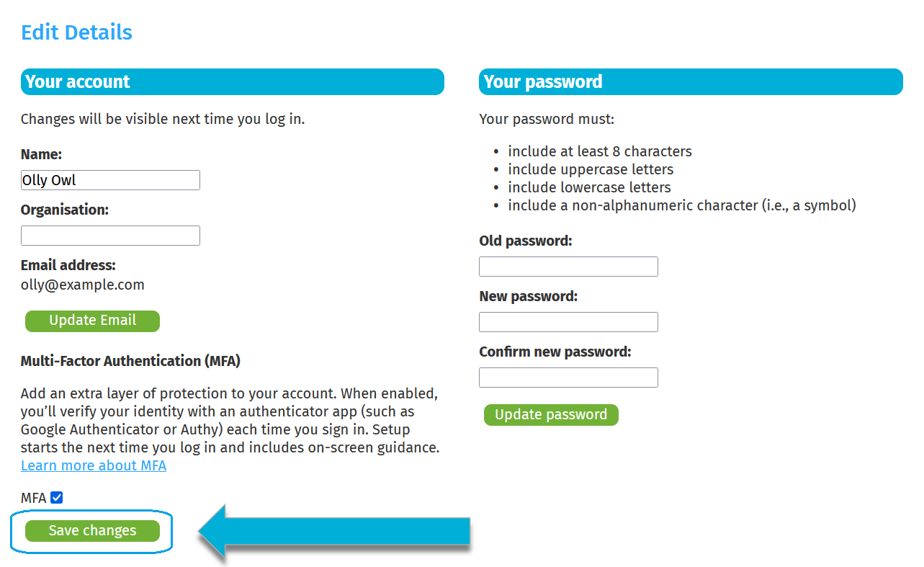Click into the New password field
Screen dimensions: 924x567
568,322
